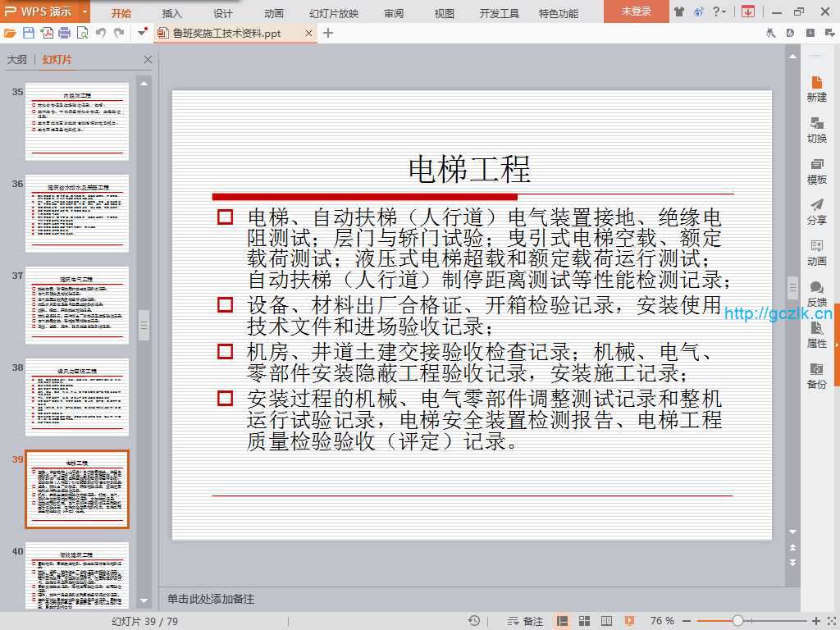Click the Print icon in quick access toolbar

click(x=64, y=33)
